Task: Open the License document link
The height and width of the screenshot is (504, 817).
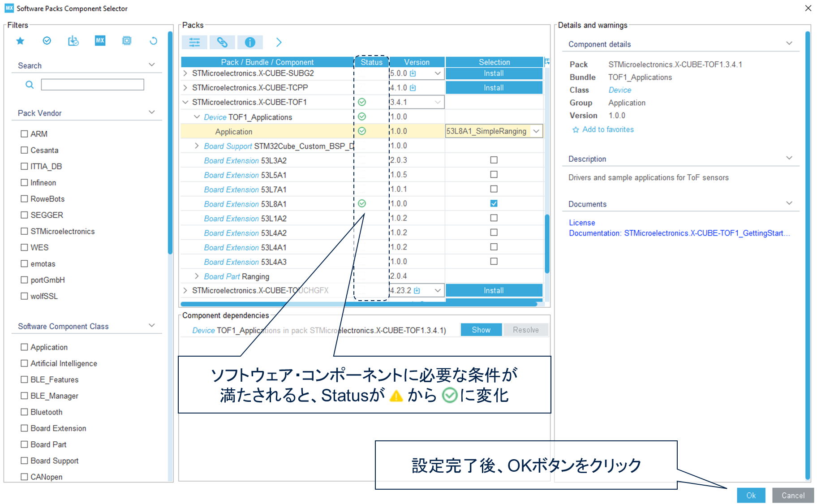Action: [582, 223]
